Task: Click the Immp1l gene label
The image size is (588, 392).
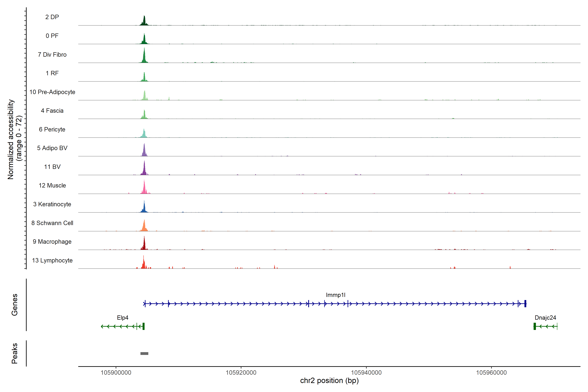Action: click(x=335, y=295)
